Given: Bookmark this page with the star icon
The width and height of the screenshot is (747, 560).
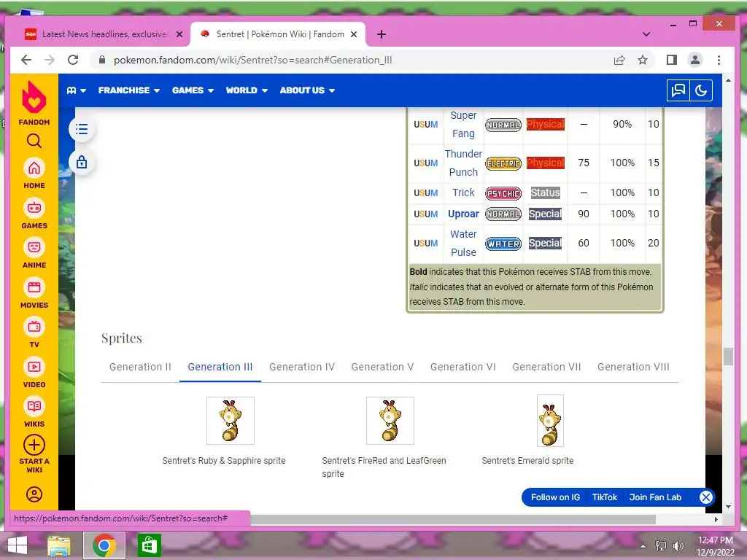Looking at the screenshot, I should click(x=643, y=60).
